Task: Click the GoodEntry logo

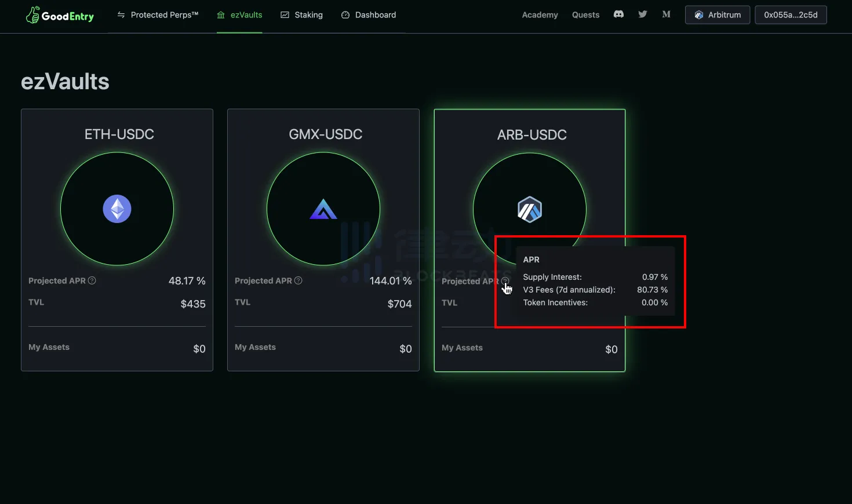Action: click(x=60, y=16)
